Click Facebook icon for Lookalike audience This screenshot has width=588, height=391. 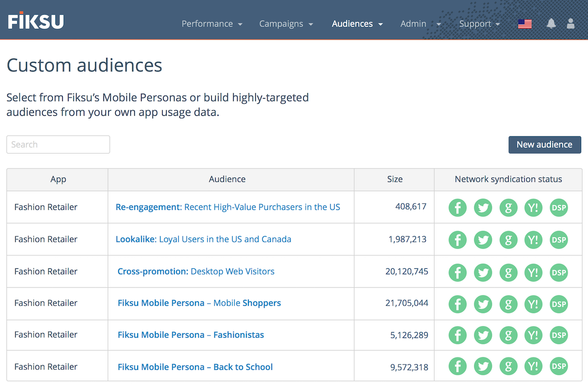458,239
